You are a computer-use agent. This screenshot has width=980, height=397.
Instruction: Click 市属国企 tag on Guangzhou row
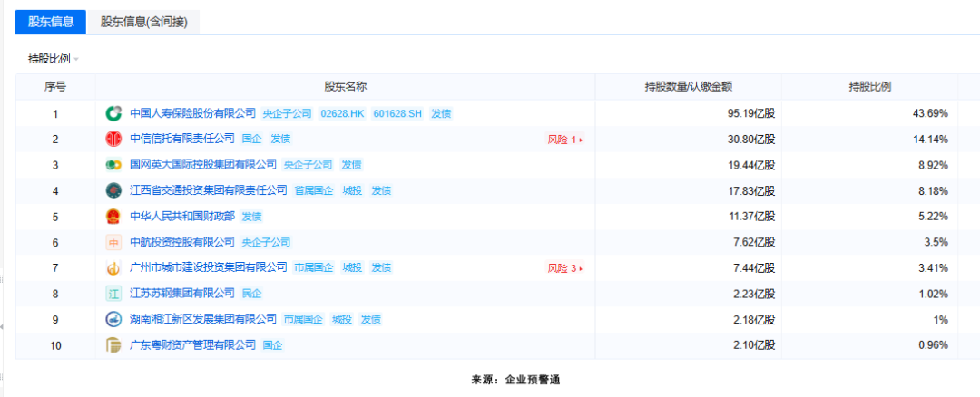(314, 267)
